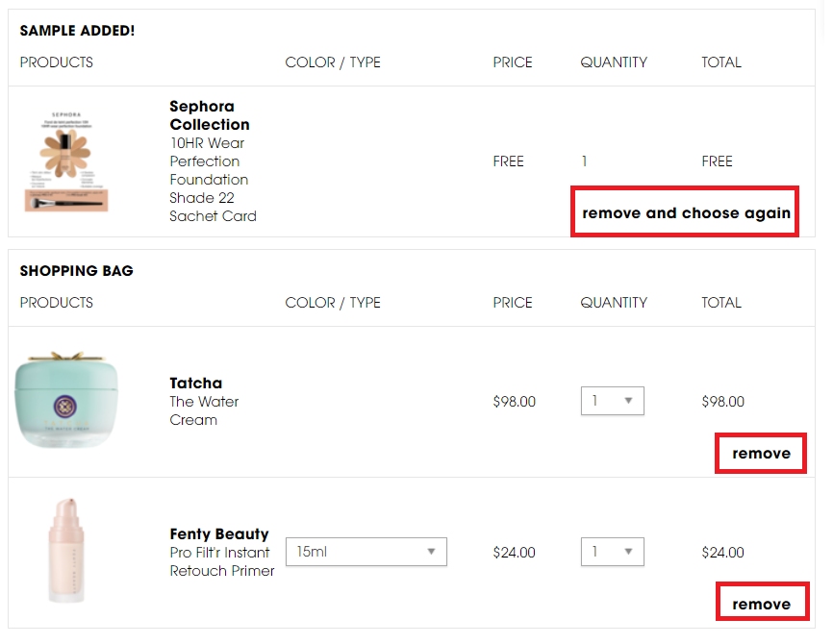833x644 pixels.
Task: Click 'remove and choose again' for the sample
Action: [x=685, y=212]
